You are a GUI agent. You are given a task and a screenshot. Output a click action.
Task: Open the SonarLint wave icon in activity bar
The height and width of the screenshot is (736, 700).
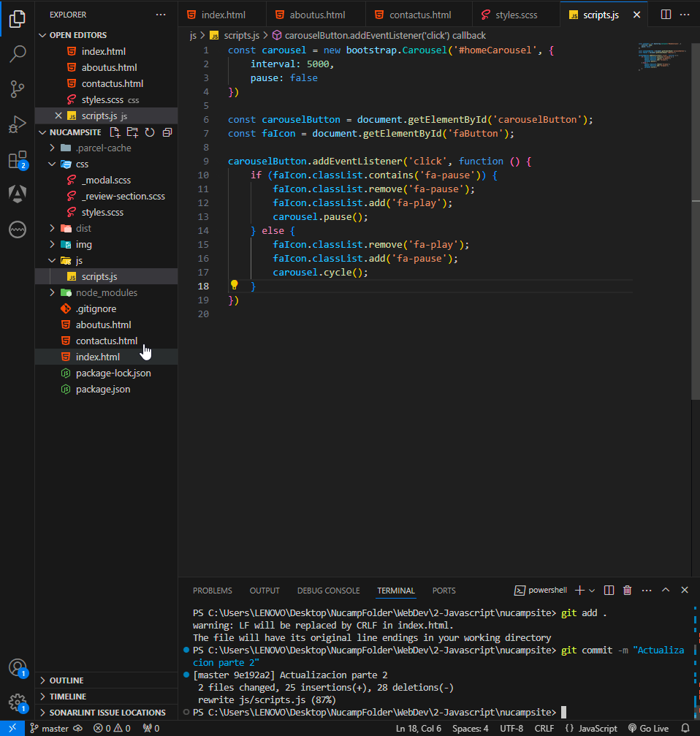pyautogui.click(x=18, y=229)
